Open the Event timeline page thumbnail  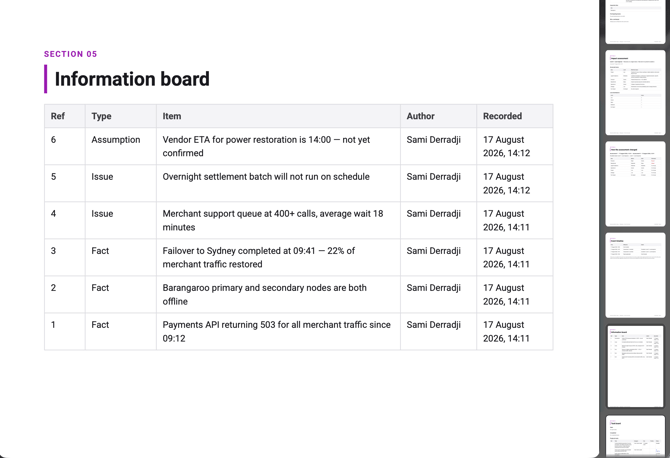[635, 275]
